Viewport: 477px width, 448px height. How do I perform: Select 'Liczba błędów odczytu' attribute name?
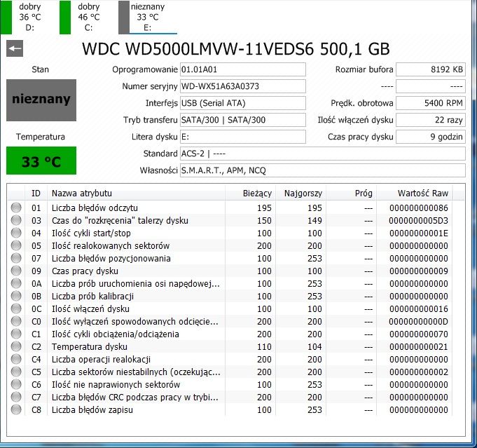(x=95, y=208)
